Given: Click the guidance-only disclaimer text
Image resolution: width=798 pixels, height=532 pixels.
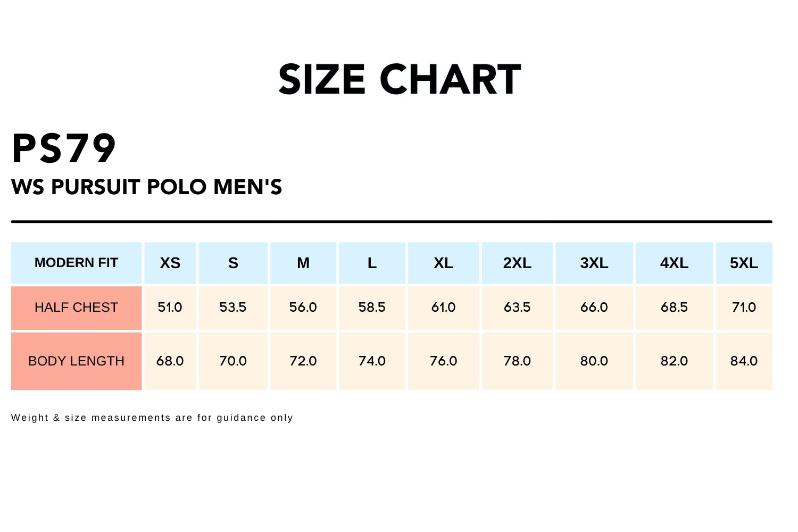Looking at the screenshot, I should [x=152, y=418].
